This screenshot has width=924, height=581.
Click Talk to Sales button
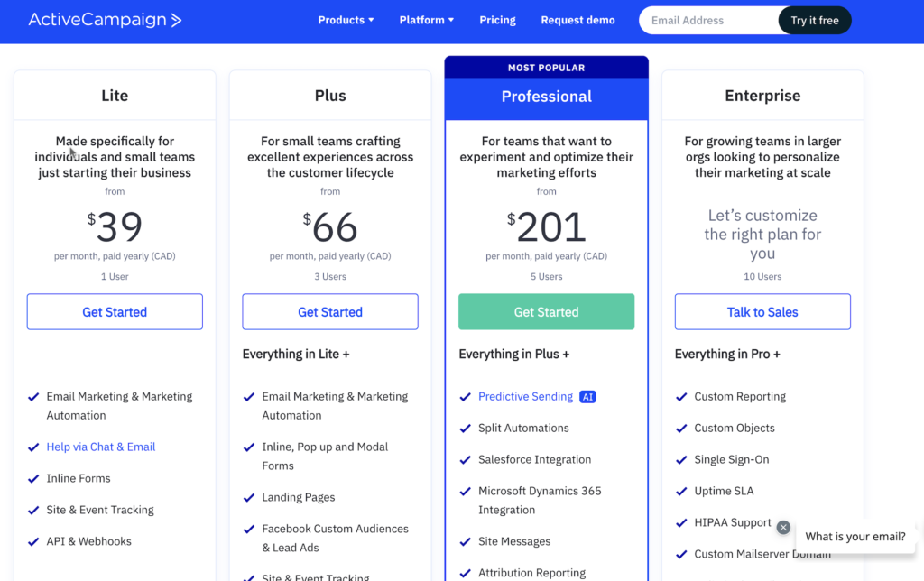pyautogui.click(x=762, y=312)
